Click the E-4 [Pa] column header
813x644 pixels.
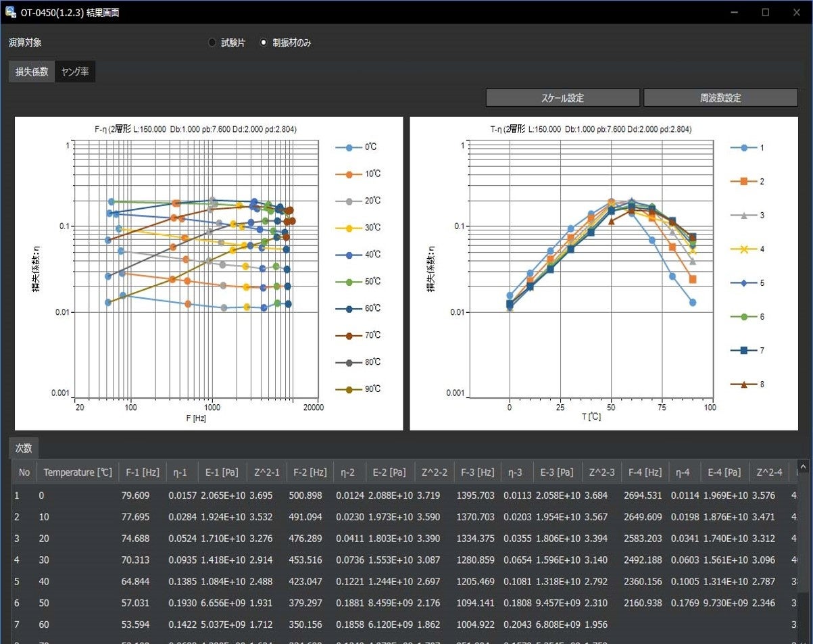(725, 472)
